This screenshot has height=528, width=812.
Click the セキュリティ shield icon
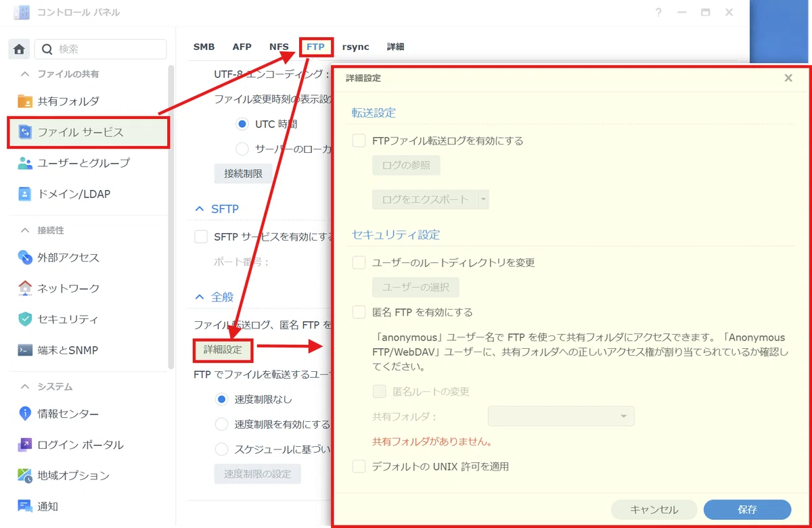25,319
